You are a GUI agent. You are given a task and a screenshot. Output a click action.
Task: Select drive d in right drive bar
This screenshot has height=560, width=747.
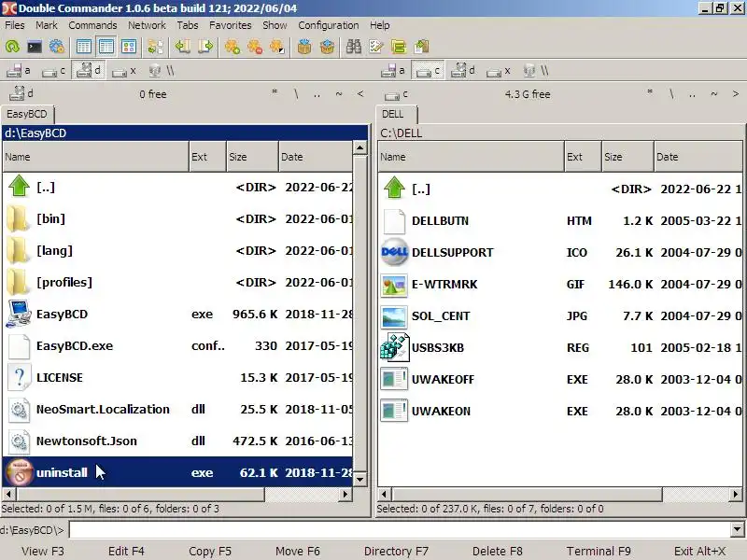point(463,71)
